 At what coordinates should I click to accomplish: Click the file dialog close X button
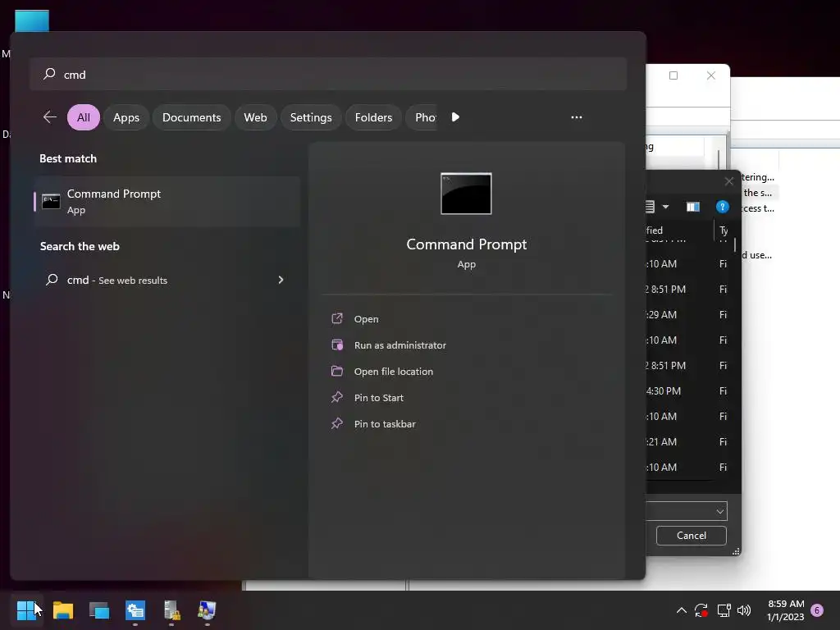point(728,181)
